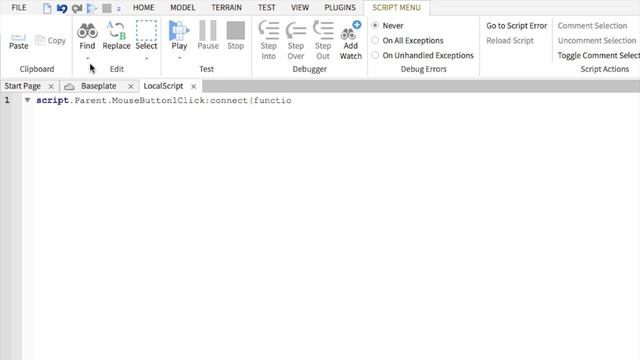
Task: Close the LocalScript tab
Action: [193, 87]
